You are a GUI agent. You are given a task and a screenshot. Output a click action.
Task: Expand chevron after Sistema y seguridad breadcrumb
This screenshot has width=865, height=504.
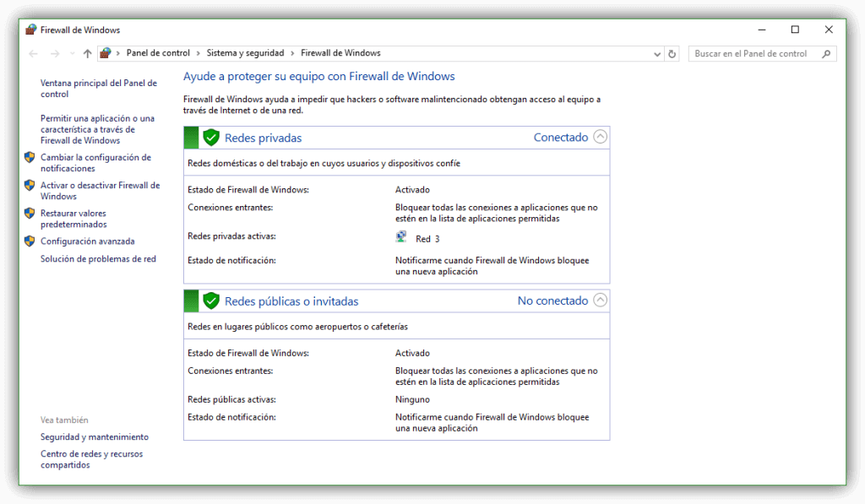pyautogui.click(x=292, y=53)
